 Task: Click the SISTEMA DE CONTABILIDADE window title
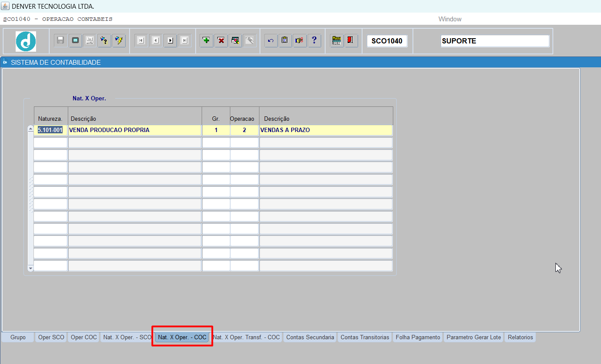(x=56, y=63)
